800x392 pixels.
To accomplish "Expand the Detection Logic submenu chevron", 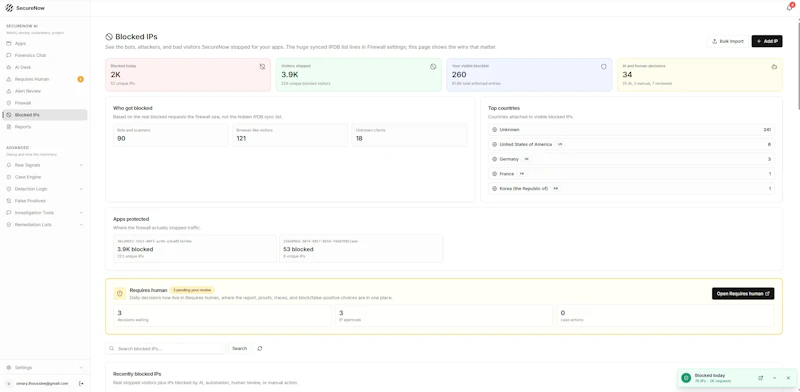I will click(x=81, y=189).
